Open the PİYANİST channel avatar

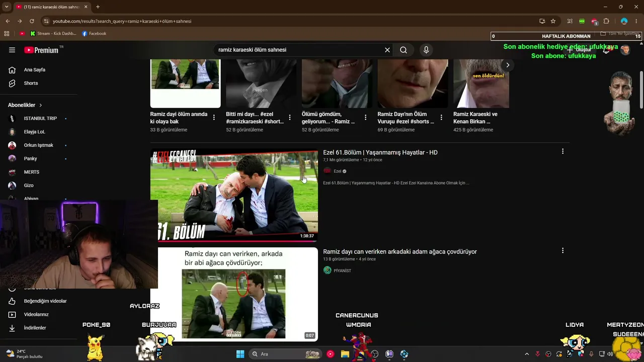click(x=328, y=270)
